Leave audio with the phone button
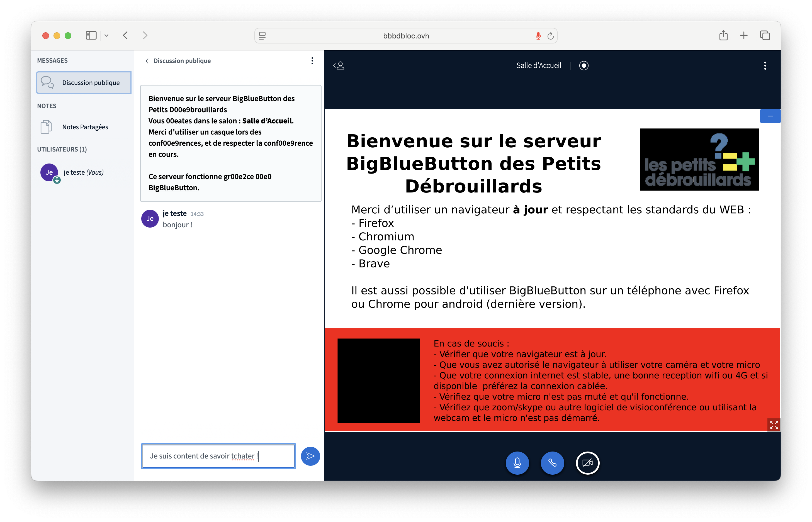 point(552,463)
